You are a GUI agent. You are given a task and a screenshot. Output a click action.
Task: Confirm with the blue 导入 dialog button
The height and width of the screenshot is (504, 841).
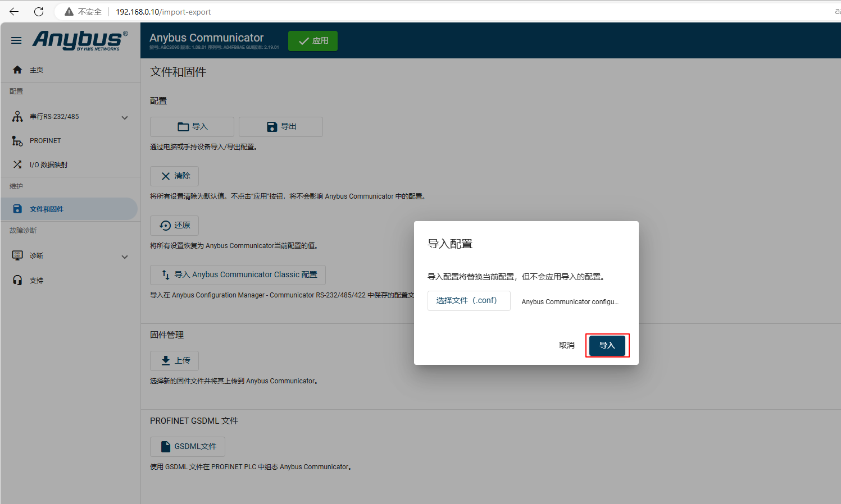[x=607, y=345]
